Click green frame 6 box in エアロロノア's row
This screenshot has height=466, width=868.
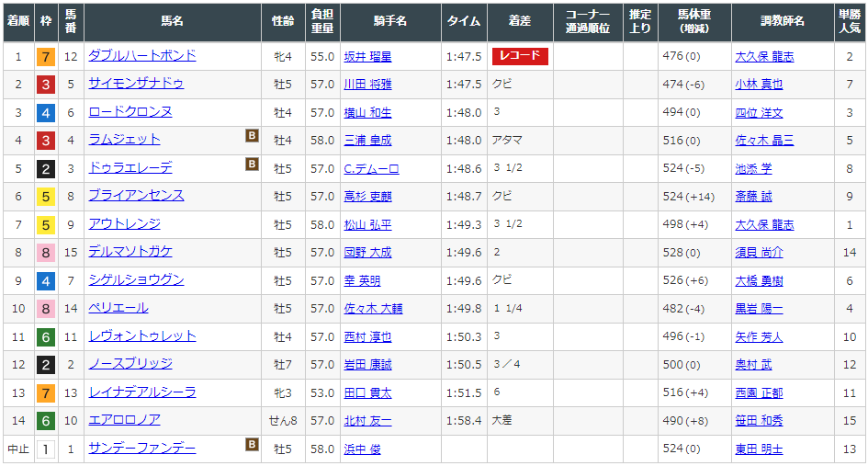pyautogui.click(x=45, y=421)
